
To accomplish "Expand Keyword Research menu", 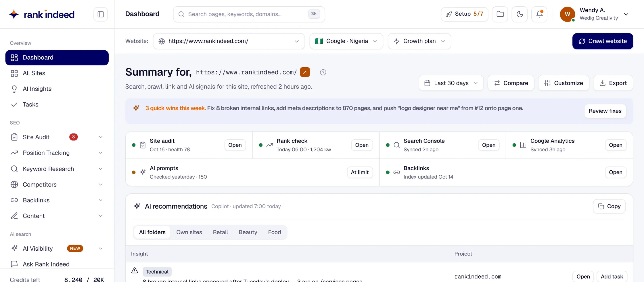I will 101,169.
